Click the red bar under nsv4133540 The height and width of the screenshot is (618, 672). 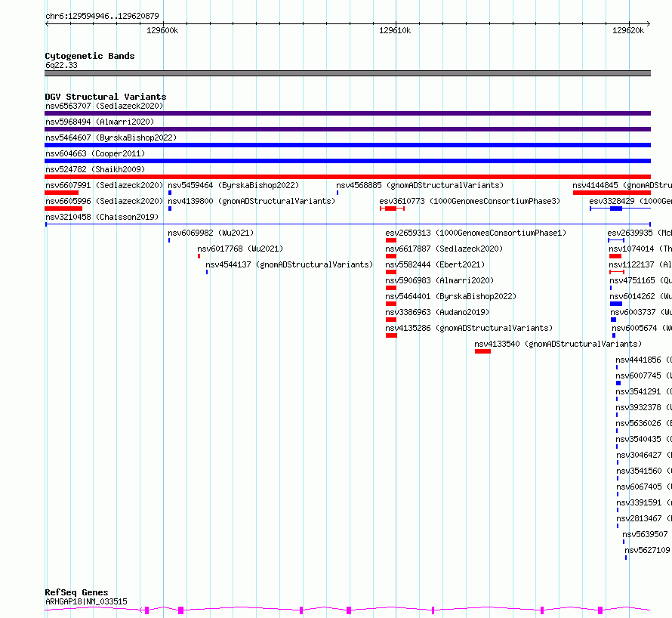[x=482, y=351]
